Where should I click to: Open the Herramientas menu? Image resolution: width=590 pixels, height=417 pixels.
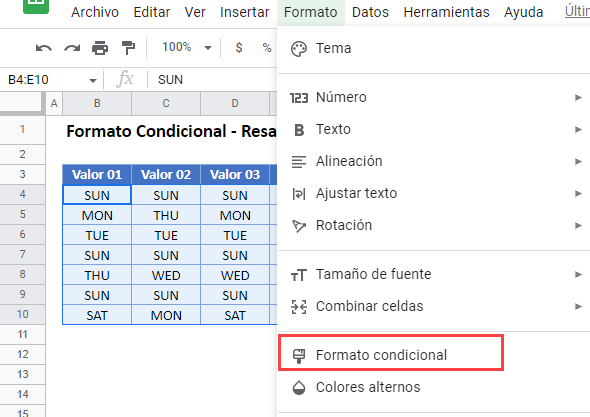(x=446, y=12)
